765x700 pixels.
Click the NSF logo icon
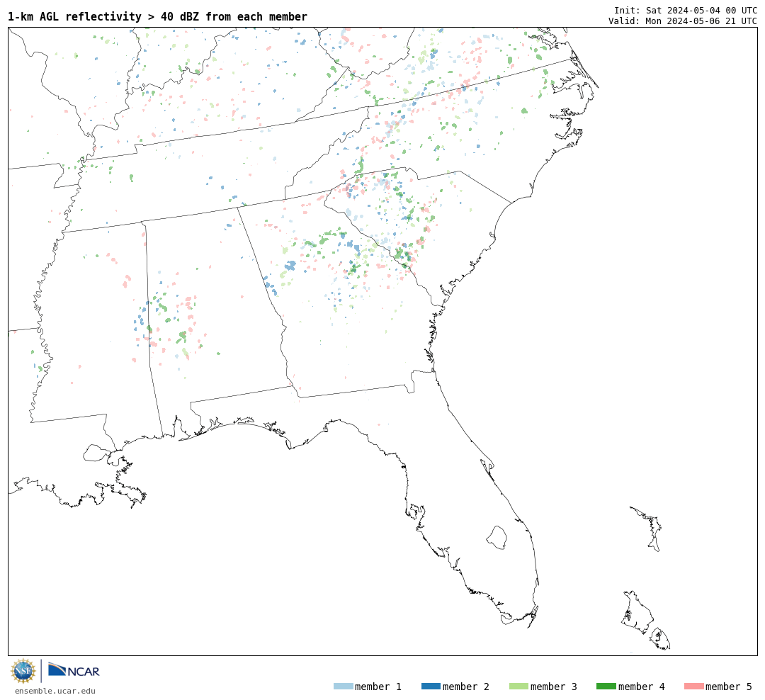[x=23, y=671]
